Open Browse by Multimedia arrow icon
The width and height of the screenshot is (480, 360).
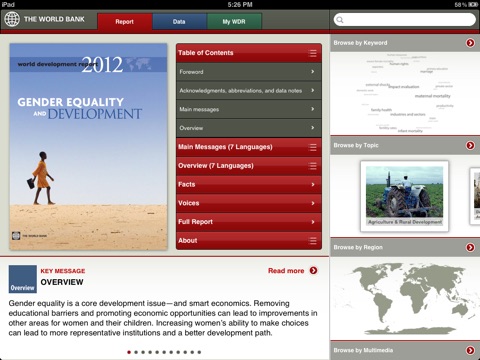click(470, 350)
